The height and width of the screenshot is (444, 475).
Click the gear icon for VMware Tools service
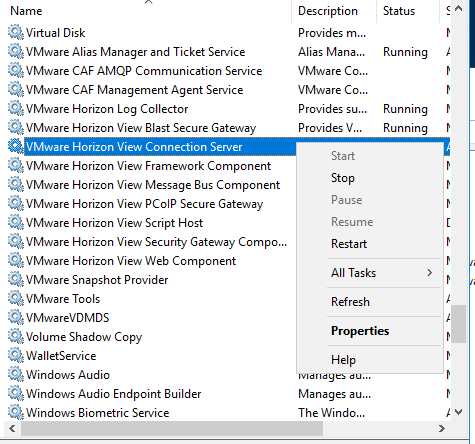15,298
